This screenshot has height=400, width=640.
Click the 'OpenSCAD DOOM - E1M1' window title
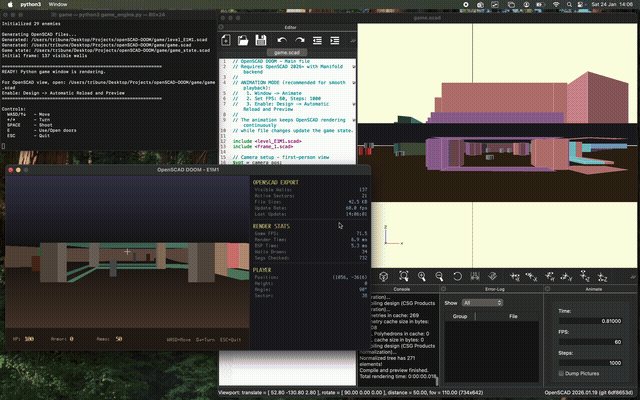coord(188,170)
